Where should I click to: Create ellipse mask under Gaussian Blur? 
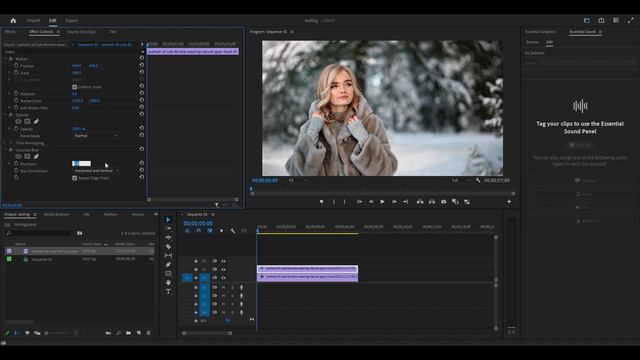pyautogui.click(x=18, y=156)
